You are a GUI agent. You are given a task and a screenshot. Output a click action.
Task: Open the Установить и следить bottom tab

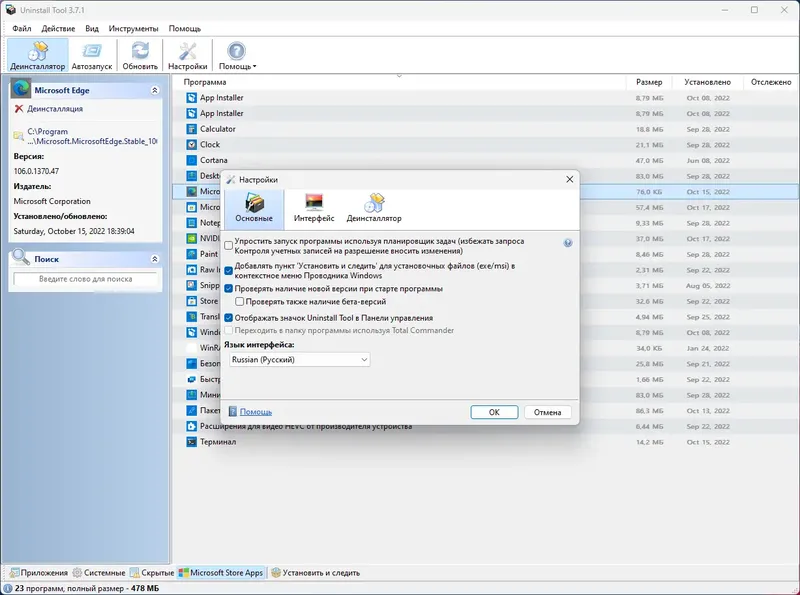pyautogui.click(x=315, y=573)
